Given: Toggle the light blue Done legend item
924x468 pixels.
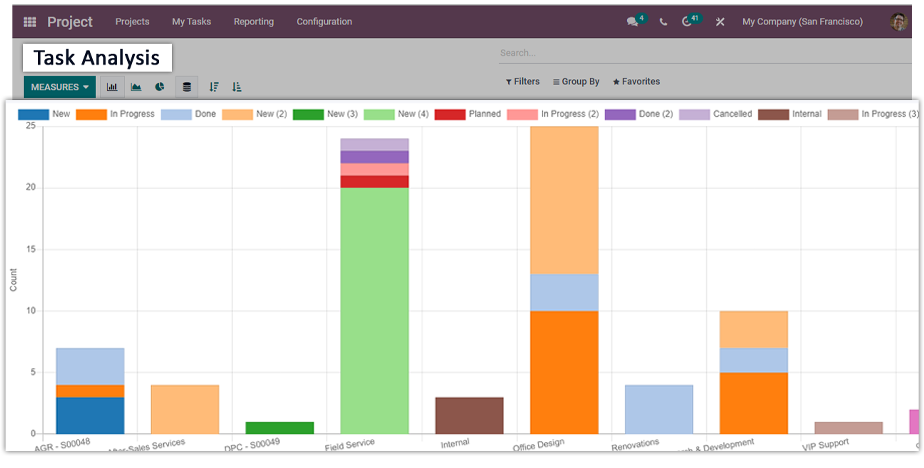Looking at the screenshot, I should (189, 114).
